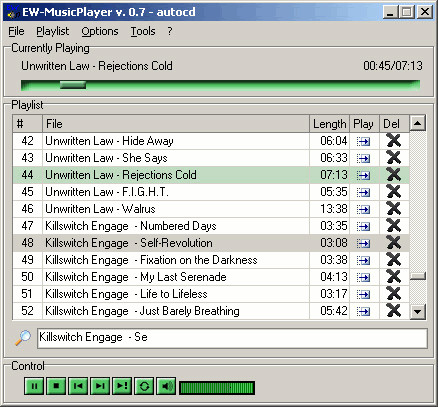Image resolution: width=438 pixels, height=407 pixels.
Task: Delete track 46 Walrus with X
Action: click(394, 208)
